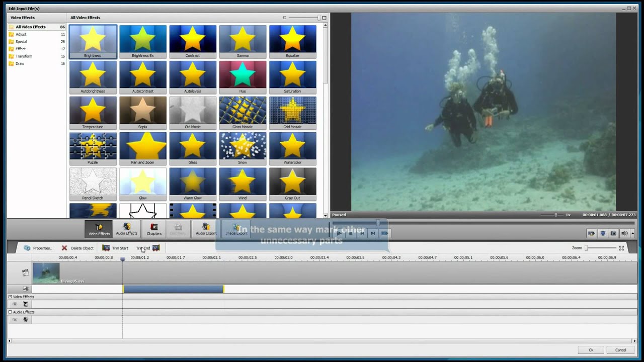
Task: Open the Draw effects folder
Action: pos(37,63)
